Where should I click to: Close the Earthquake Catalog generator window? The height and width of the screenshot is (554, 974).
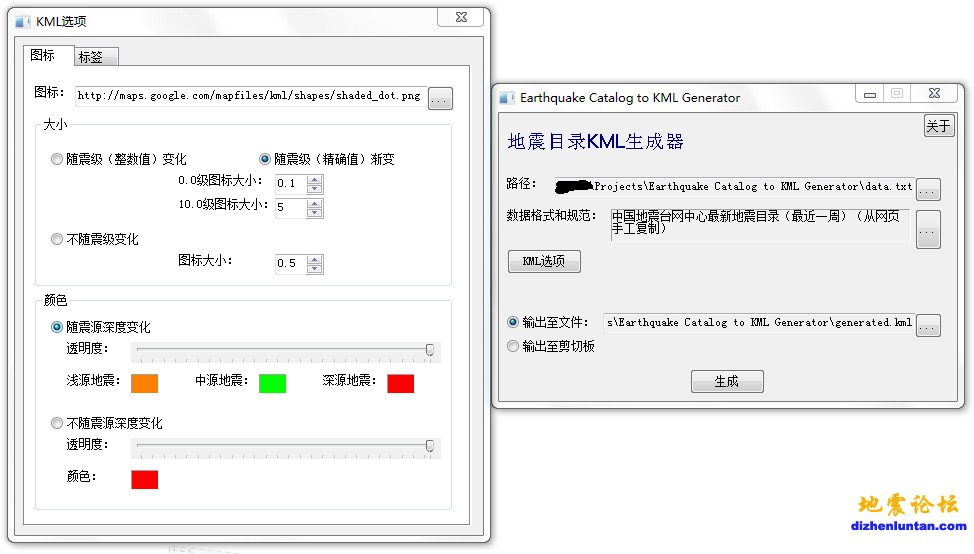(934, 93)
